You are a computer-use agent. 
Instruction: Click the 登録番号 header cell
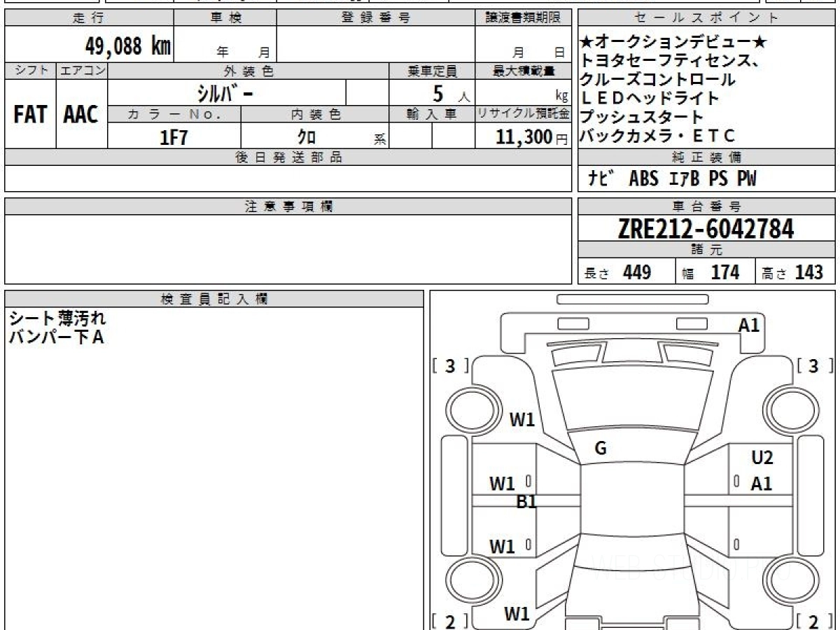(x=376, y=18)
